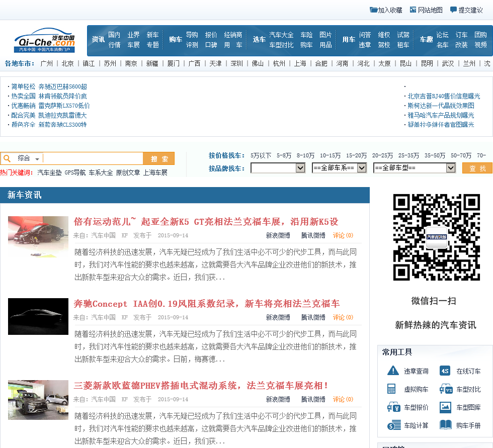Click hot keyword 上海车展
Screen dimensions: 493x448
155,172
